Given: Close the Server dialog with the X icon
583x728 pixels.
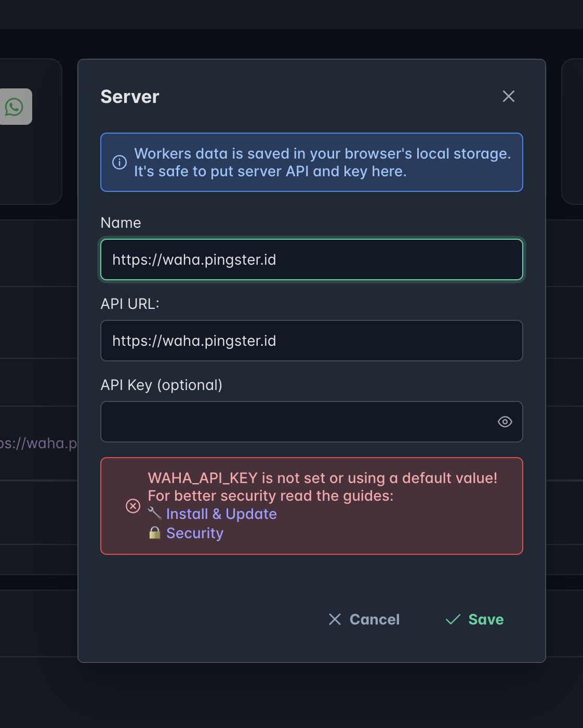Looking at the screenshot, I should [508, 96].
